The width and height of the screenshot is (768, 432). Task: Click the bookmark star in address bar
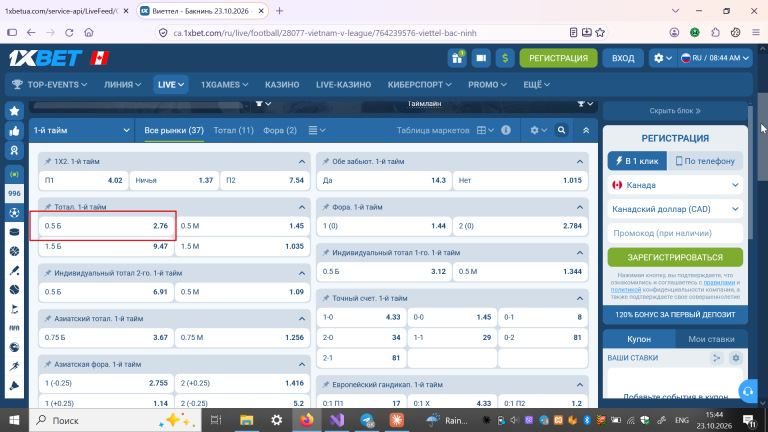[600, 33]
